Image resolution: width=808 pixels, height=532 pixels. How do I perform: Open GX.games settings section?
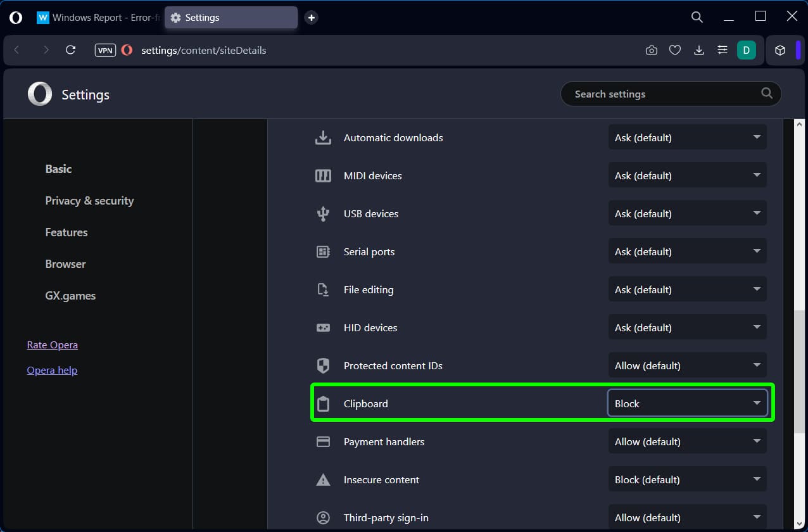pyautogui.click(x=70, y=296)
